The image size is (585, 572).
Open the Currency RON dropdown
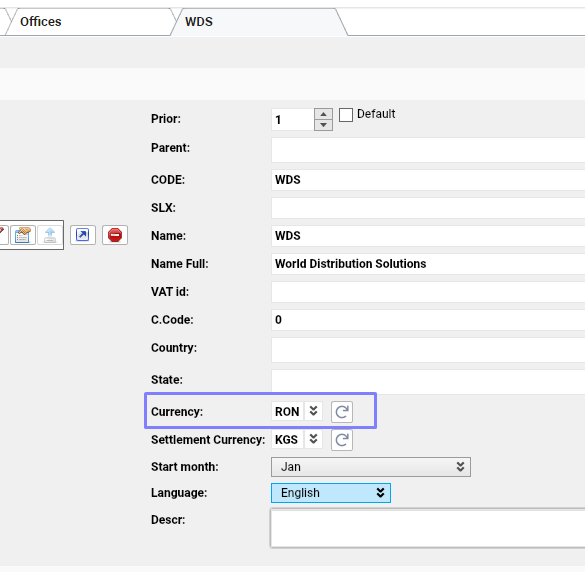pyautogui.click(x=313, y=411)
